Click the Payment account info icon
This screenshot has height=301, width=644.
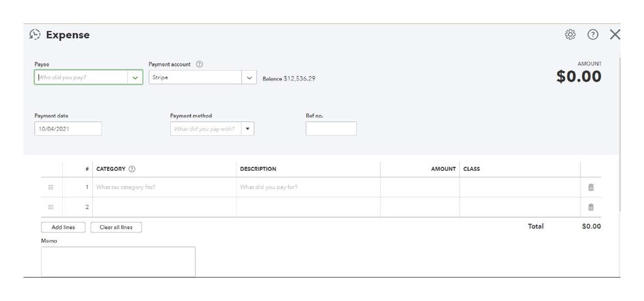coord(199,64)
